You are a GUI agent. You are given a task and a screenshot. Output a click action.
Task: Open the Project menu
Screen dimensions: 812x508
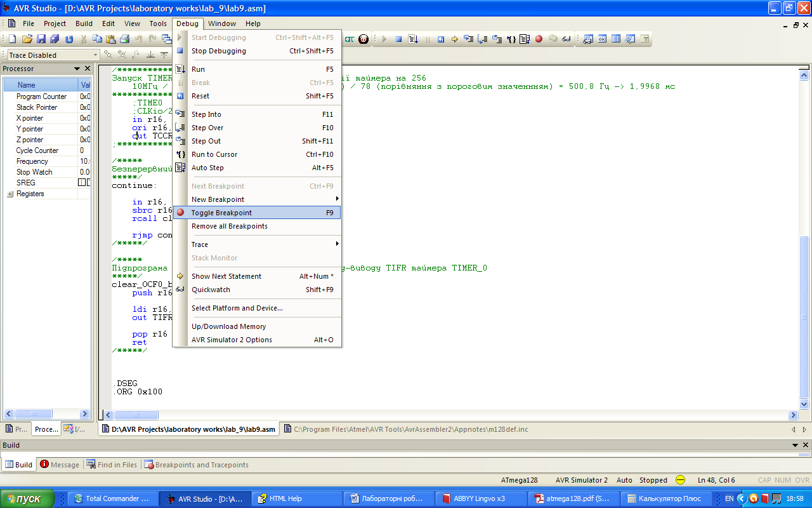[55, 23]
